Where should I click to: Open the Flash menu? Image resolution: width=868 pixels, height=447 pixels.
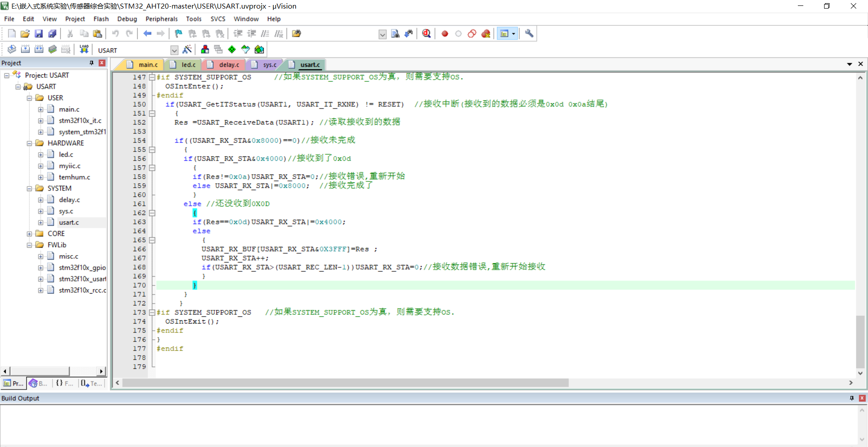tap(101, 19)
